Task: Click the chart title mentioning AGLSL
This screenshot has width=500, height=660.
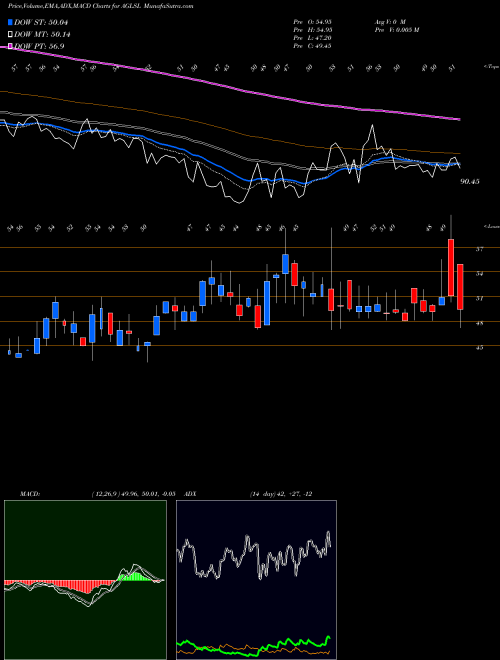Action: point(101,6)
